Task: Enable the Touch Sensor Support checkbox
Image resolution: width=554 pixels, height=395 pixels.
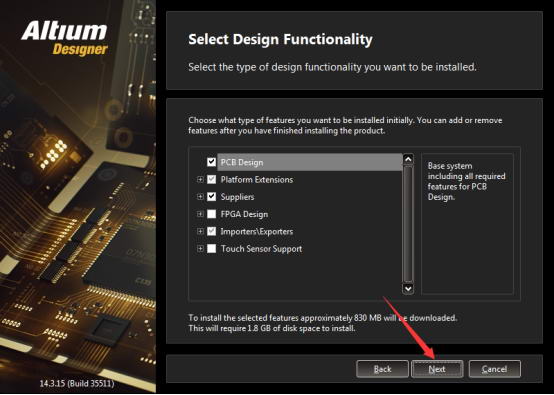Action: 211,249
